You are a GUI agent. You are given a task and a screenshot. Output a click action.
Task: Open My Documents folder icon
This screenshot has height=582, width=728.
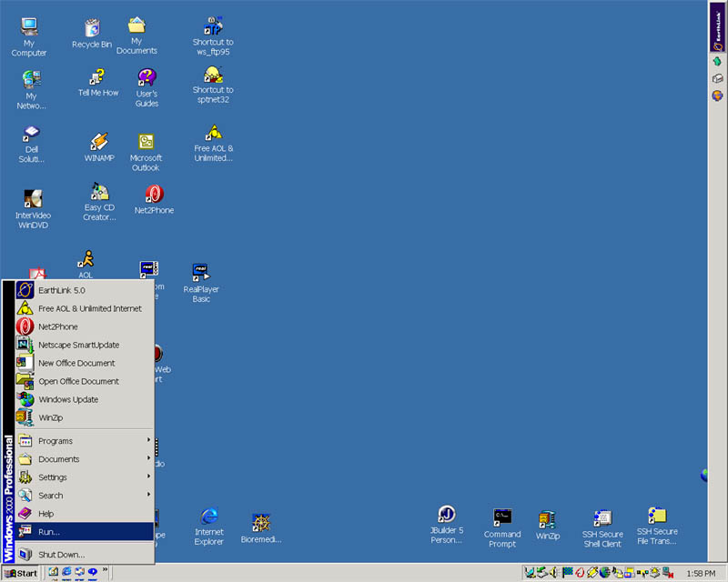tap(136, 35)
